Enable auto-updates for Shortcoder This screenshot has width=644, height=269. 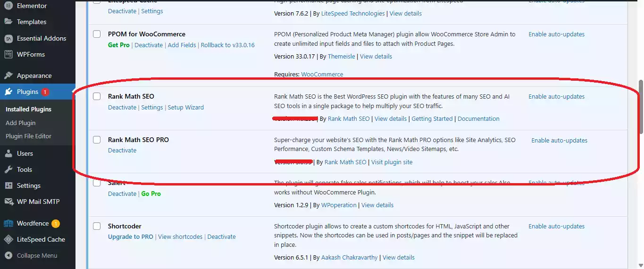pos(556,226)
